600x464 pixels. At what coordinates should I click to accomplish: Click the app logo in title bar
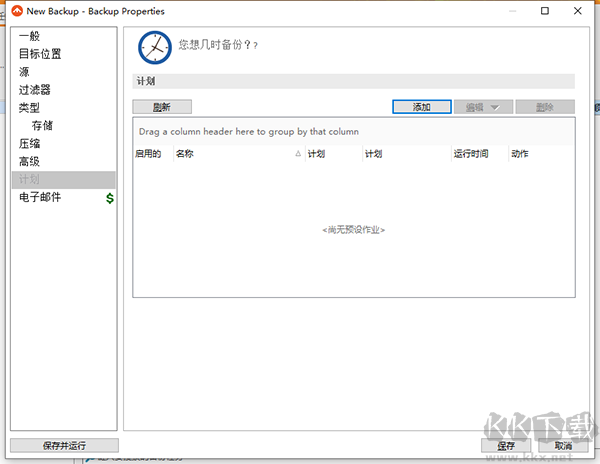click(x=17, y=11)
